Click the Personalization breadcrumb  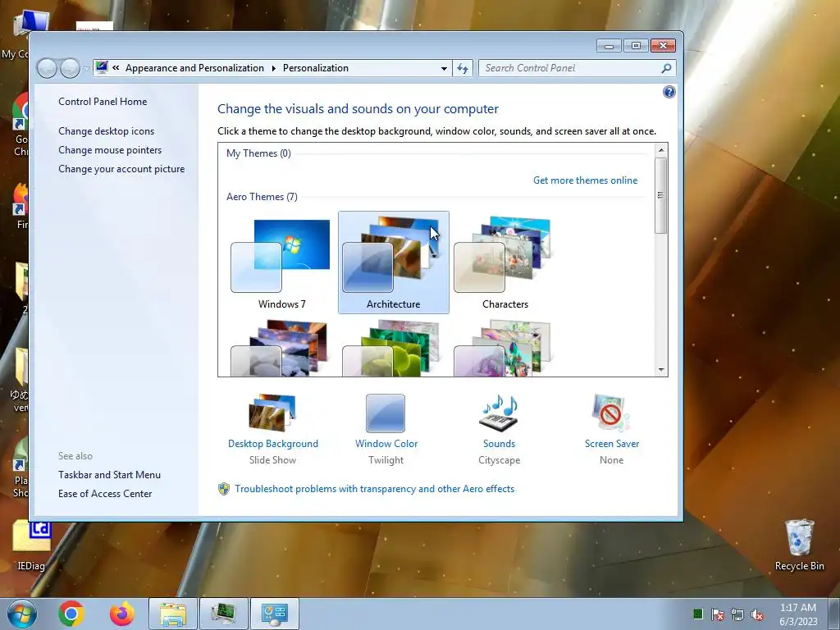tap(316, 68)
